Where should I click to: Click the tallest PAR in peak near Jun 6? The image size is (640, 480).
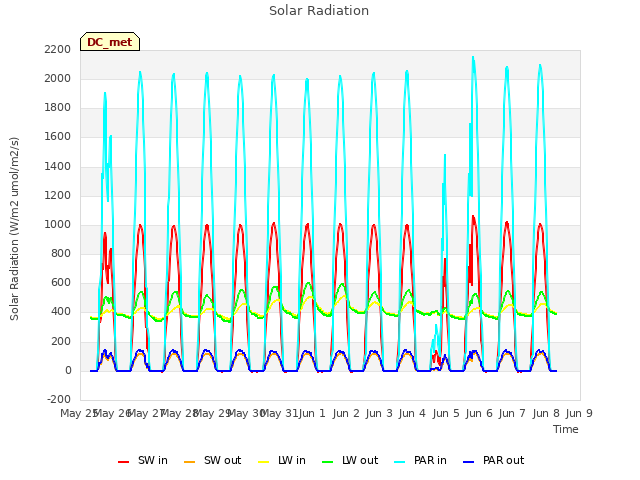point(473,58)
